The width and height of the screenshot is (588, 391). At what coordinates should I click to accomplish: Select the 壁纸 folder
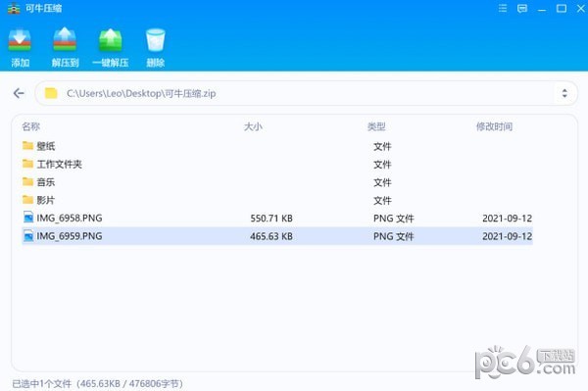[x=277, y=146]
